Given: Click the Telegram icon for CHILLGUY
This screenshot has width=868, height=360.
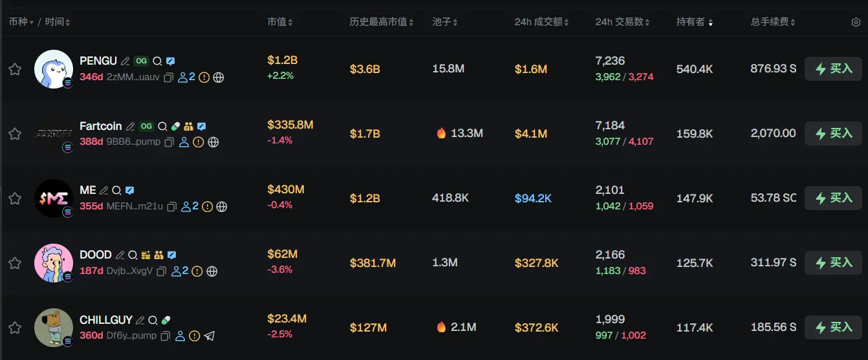Looking at the screenshot, I should tap(210, 336).
